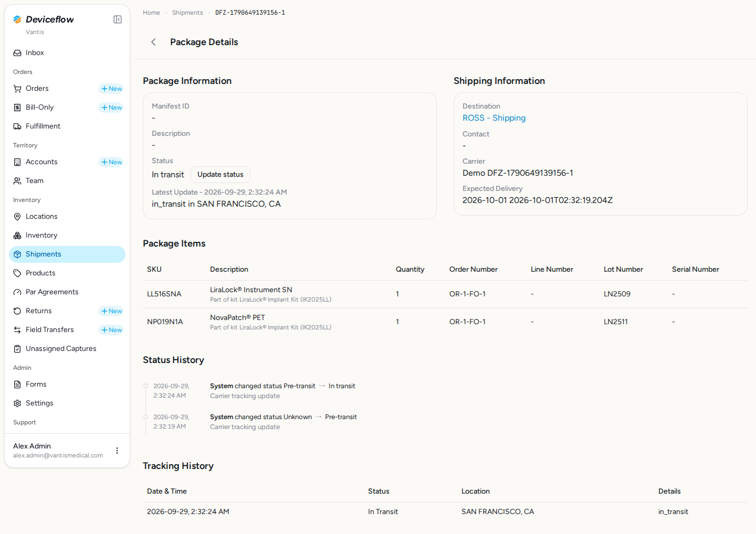The image size is (756, 534).
Task: Add a new account
Action: (111, 162)
